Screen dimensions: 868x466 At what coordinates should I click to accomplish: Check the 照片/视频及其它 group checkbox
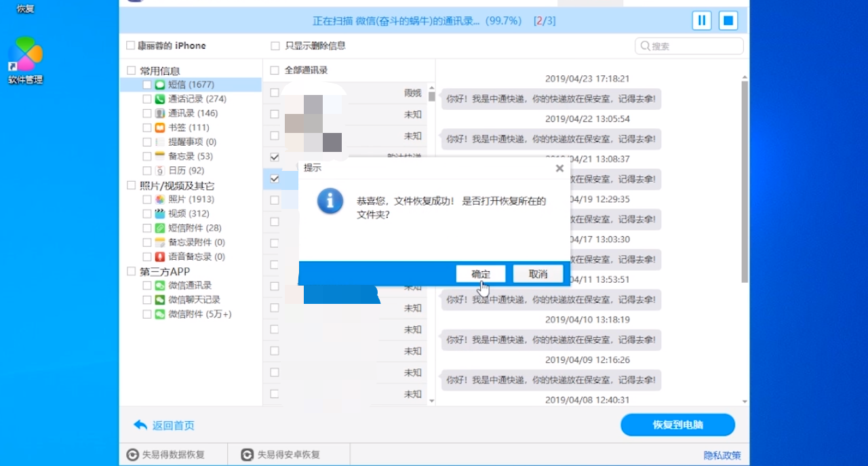click(131, 185)
